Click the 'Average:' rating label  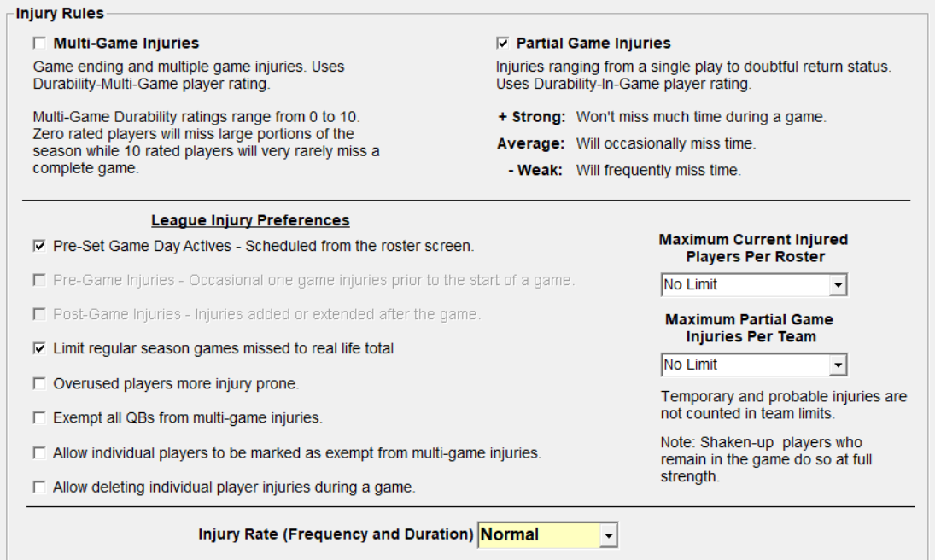tap(530, 143)
